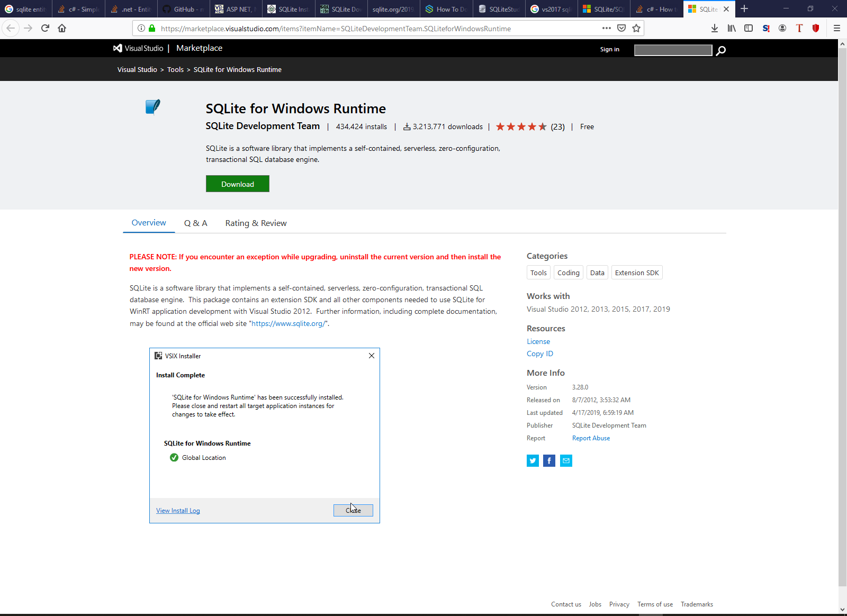The height and width of the screenshot is (616, 847).
Task: Open the License resource link
Action: (x=538, y=341)
